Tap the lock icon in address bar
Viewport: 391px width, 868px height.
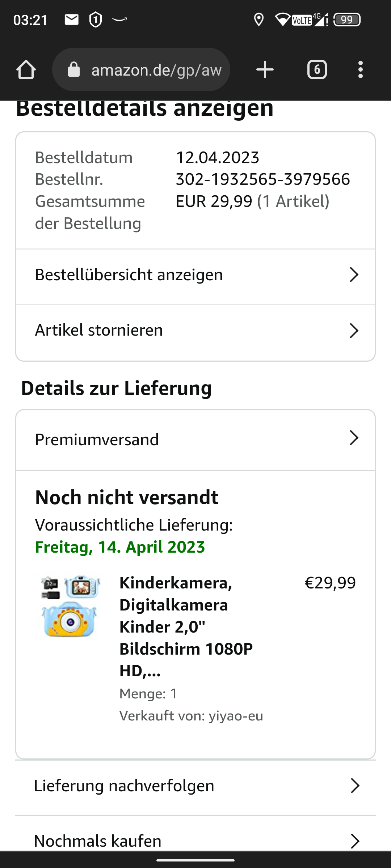coord(74,69)
